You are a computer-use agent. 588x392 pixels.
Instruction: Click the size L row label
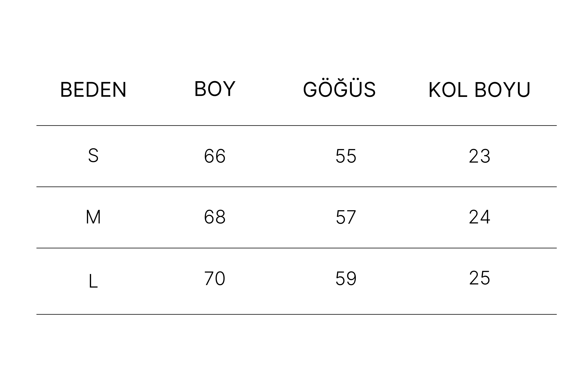click(x=93, y=281)
